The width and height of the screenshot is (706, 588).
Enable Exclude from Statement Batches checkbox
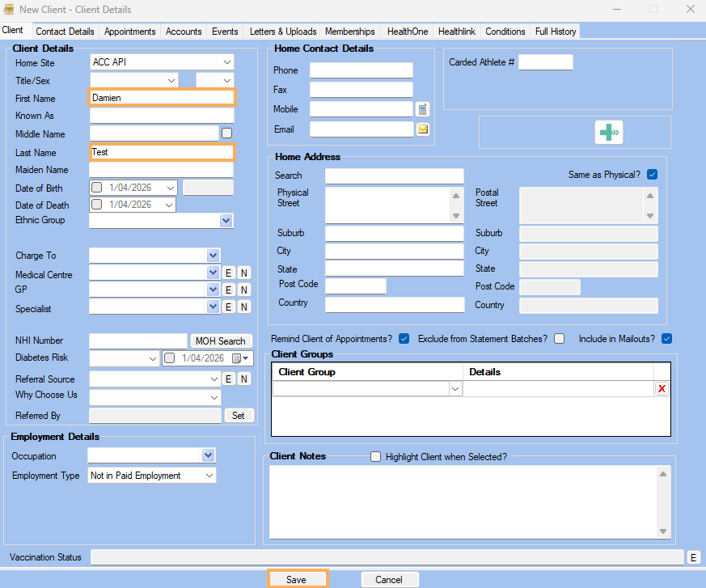tap(560, 339)
